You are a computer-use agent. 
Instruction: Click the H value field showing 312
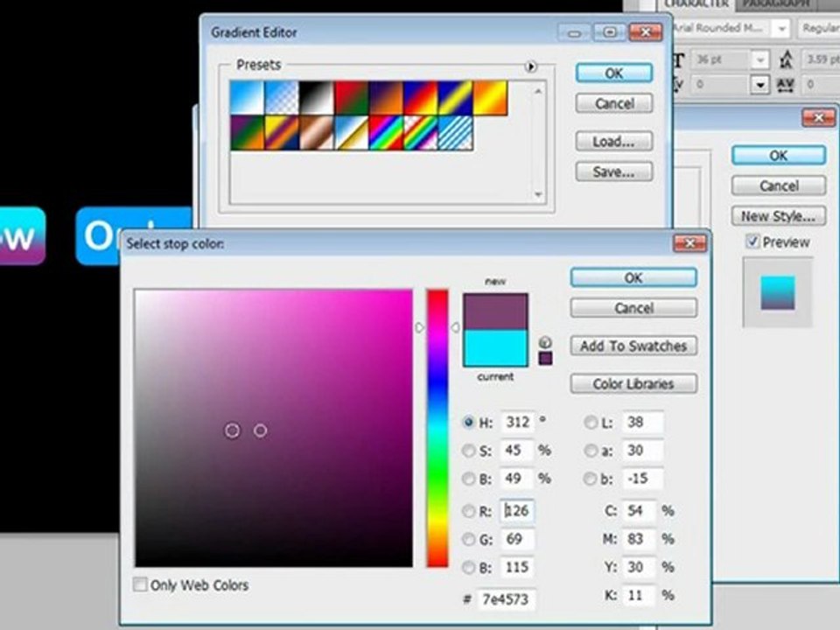click(x=517, y=422)
